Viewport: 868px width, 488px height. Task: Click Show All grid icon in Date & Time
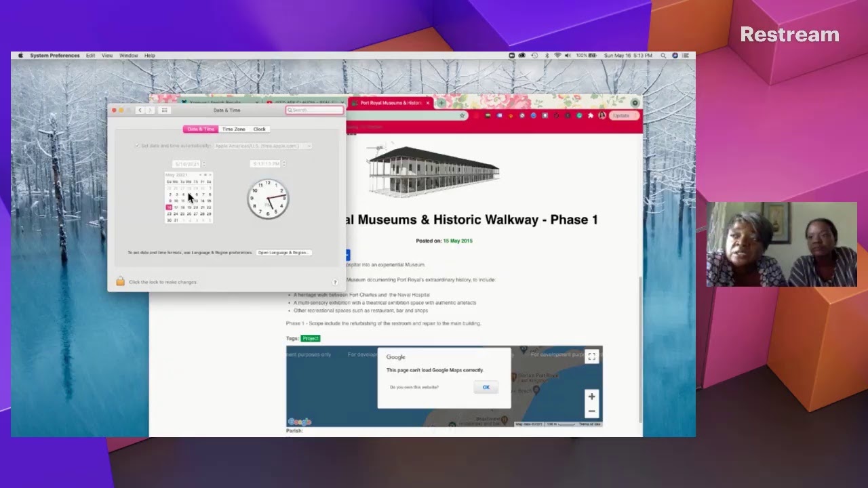click(x=164, y=110)
